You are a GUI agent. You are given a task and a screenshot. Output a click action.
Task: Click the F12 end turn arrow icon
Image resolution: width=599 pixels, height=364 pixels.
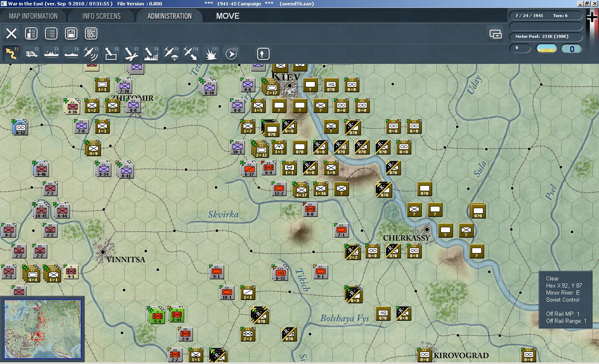231,54
